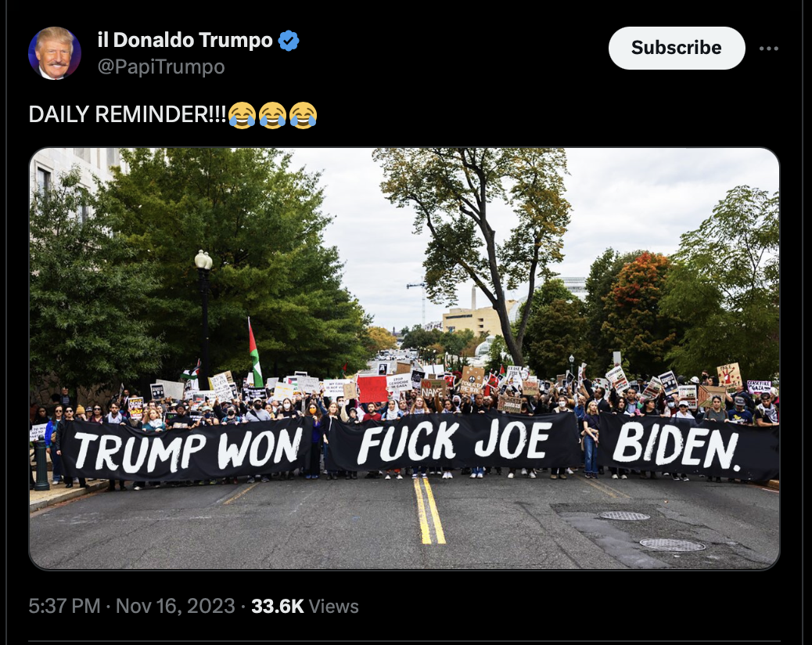
Task: View the 33.6K Views count details
Action: (304, 606)
